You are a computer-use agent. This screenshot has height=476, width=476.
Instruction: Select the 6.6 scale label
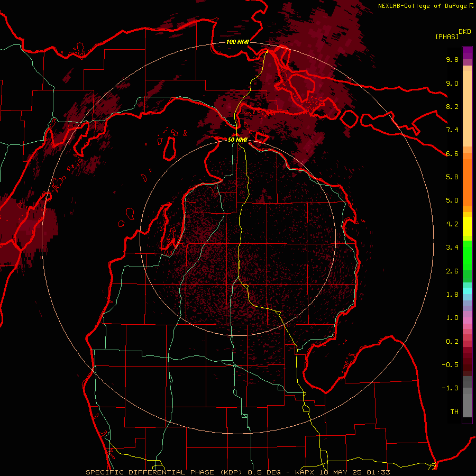[452, 153]
